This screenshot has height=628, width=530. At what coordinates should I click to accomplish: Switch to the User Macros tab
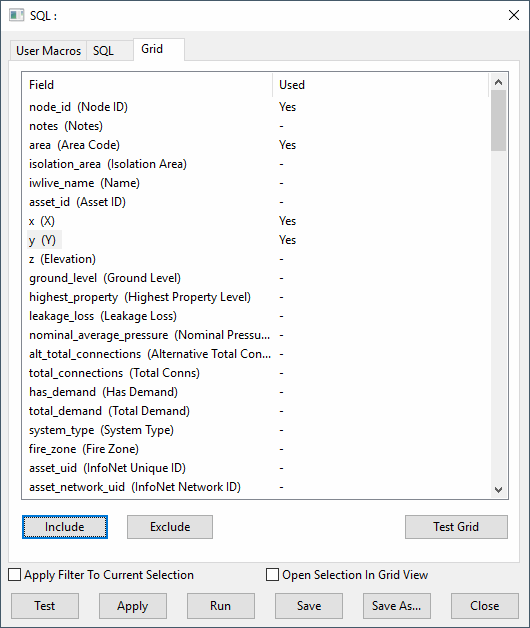point(48,51)
